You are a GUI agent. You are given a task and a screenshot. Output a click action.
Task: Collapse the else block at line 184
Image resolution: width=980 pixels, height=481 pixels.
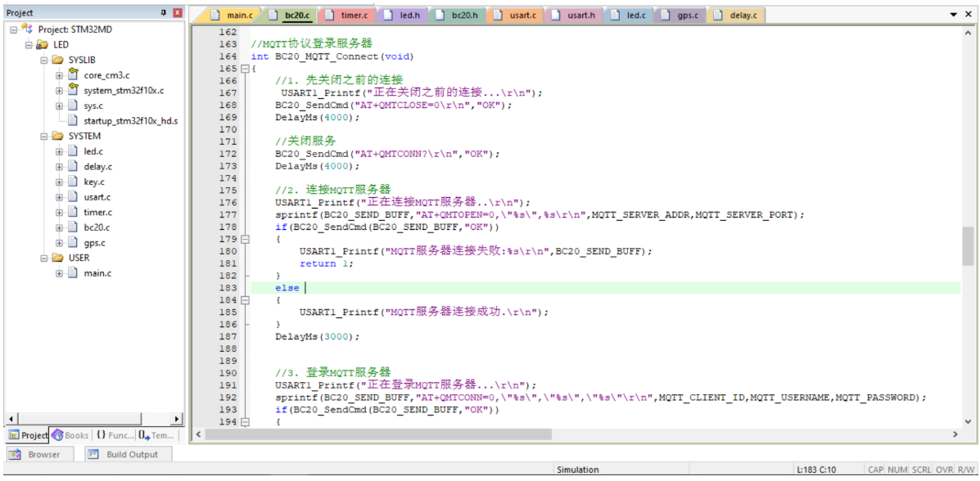click(245, 300)
